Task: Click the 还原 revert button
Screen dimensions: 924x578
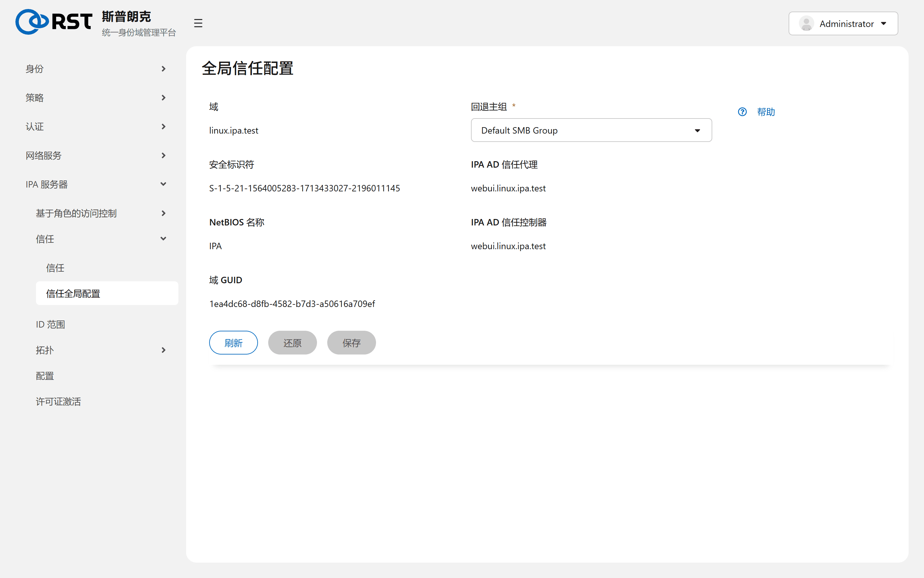Action: pos(293,343)
